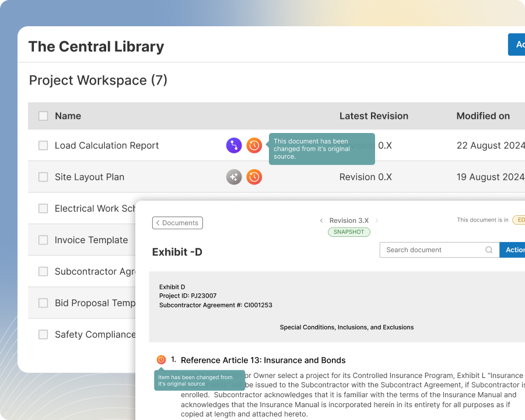Screen dimensions: 525x420
Task: Click the orange history icon for Load Calculation Report
Action: 254,146
